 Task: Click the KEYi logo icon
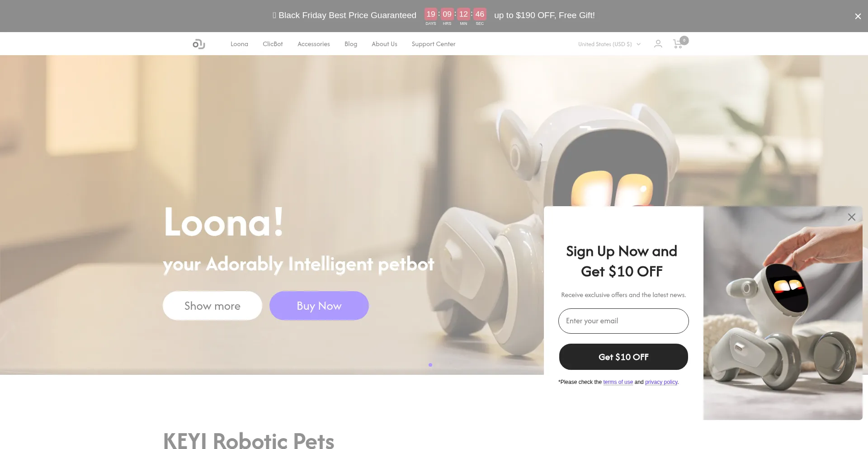(x=199, y=44)
